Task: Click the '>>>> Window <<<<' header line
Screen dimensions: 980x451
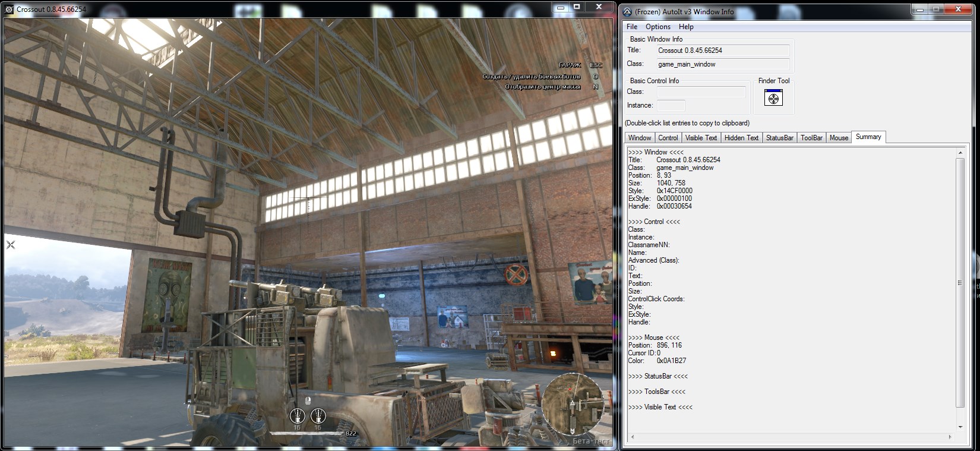Action: pos(656,152)
